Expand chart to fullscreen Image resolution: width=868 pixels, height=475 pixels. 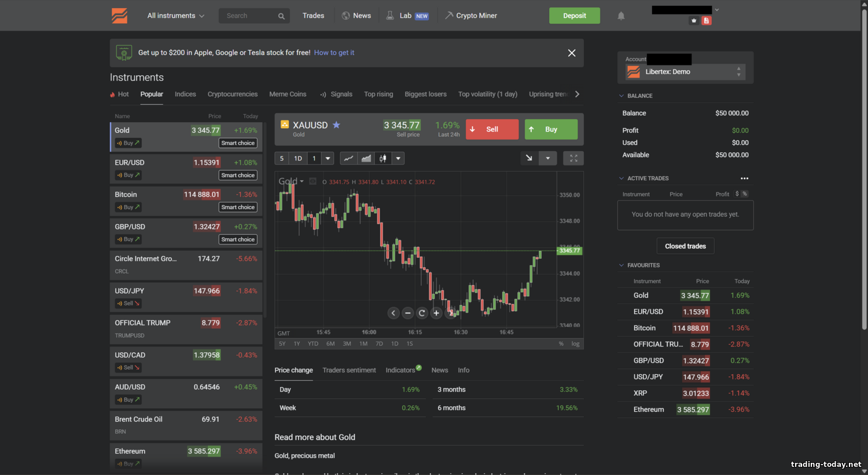click(573, 158)
